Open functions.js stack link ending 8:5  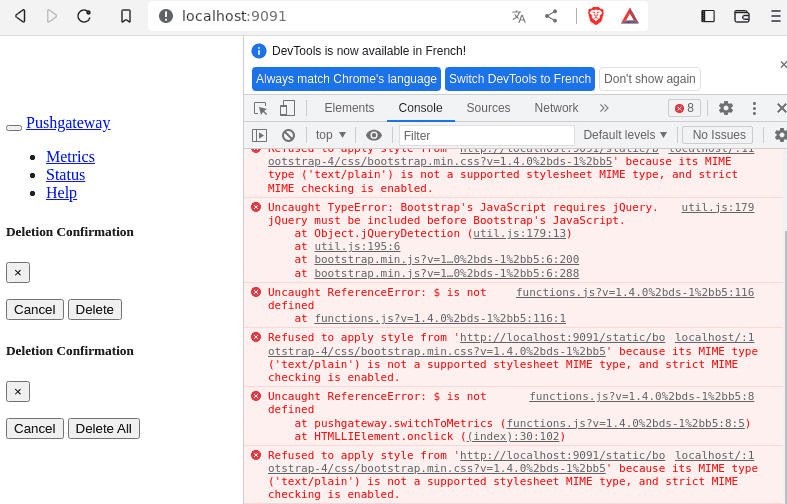click(x=626, y=423)
